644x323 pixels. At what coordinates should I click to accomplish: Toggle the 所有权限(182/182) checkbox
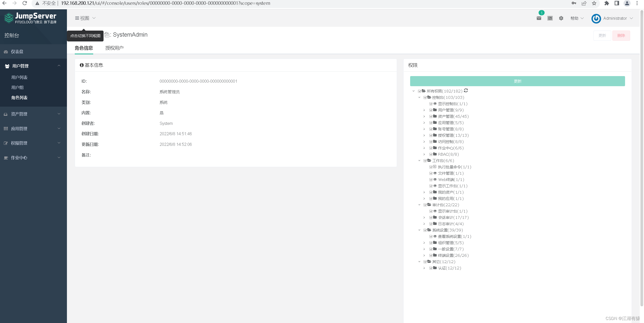(419, 91)
